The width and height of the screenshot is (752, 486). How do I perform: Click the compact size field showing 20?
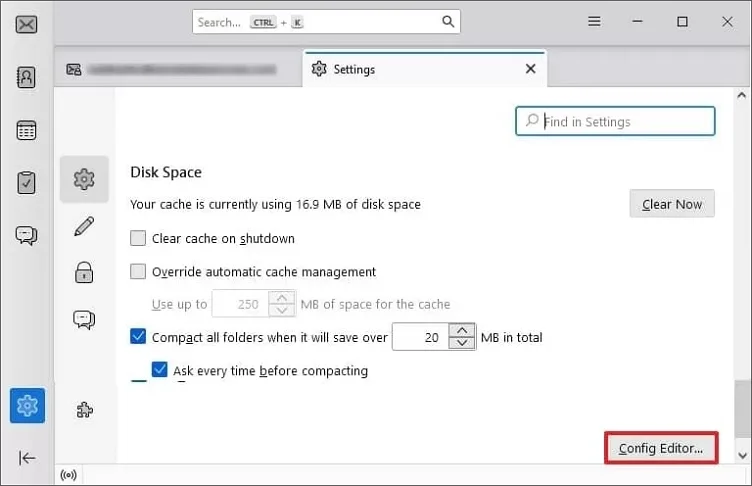click(x=421, y=337)
